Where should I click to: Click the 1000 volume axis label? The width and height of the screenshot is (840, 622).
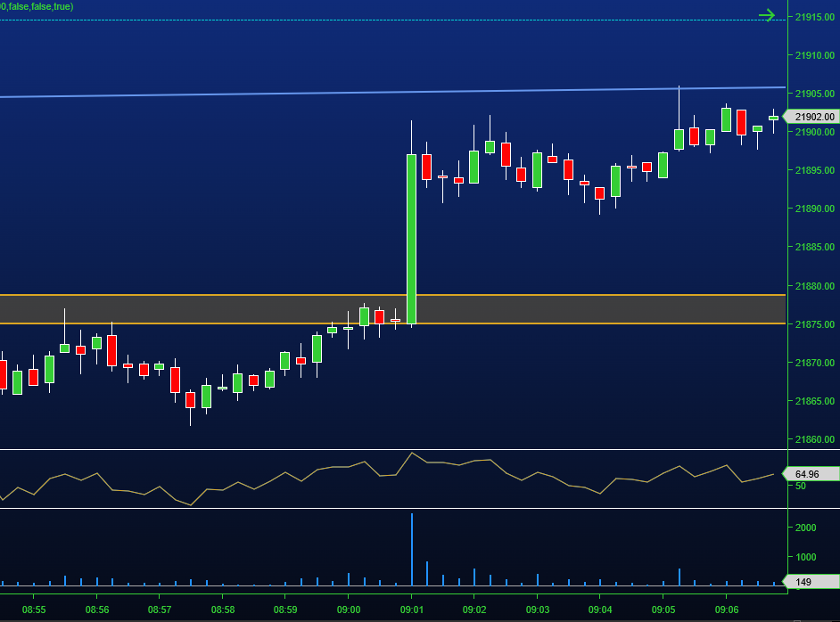point(806,557)
